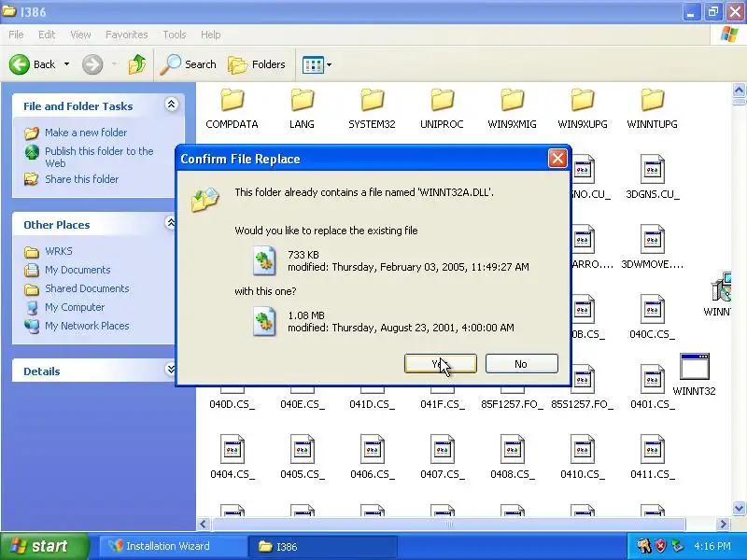This screenshot has width=747, height=560.
Task: Open the Back history dropdown arrow
Action: click(x=66, y=64)
